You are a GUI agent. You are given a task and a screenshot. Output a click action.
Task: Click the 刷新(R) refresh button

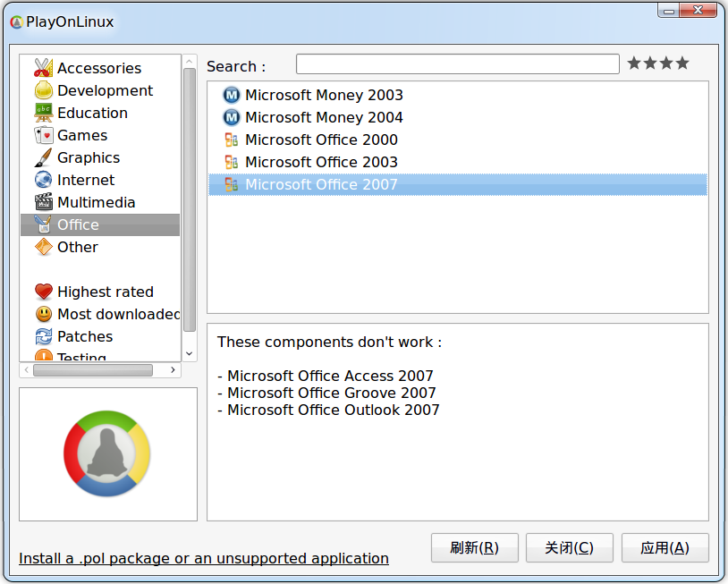pyautogui.click(x=475, y=548)
